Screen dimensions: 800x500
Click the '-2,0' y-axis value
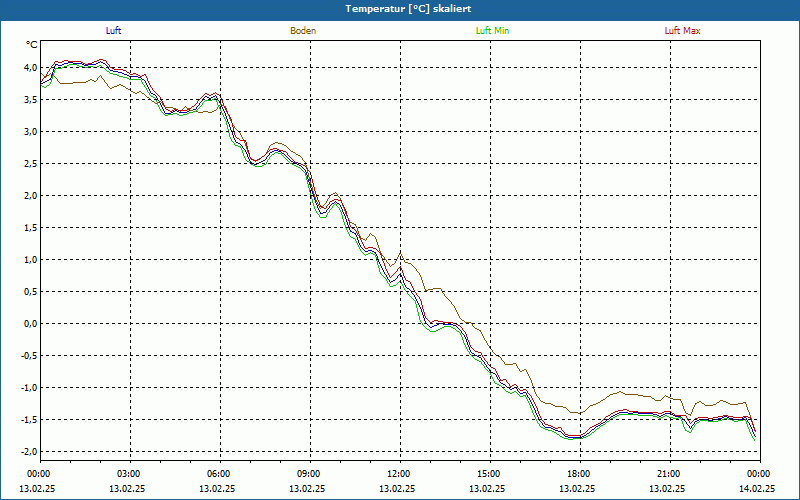pyautogui.click(x=29, y=452)
